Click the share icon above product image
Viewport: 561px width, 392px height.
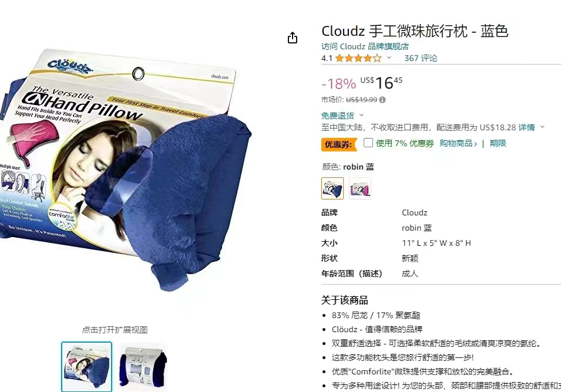click(x=293, y=38)
